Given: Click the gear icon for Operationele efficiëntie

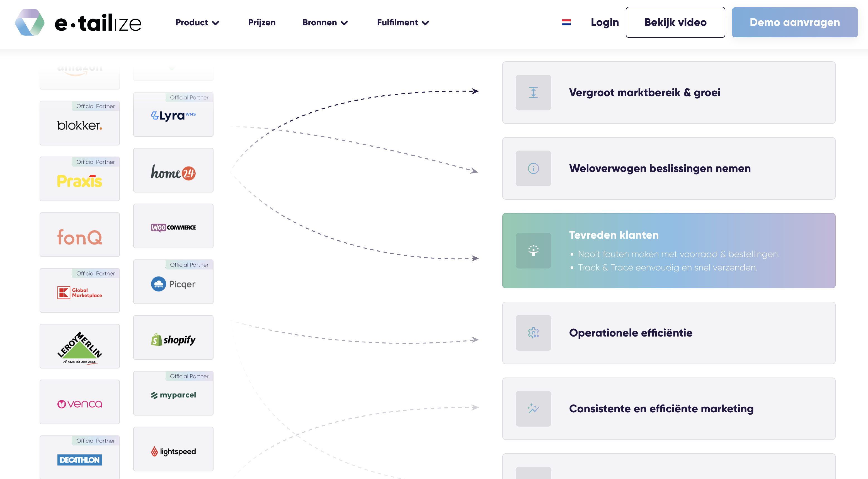Looking at the screenshot, I should (533, 333).
